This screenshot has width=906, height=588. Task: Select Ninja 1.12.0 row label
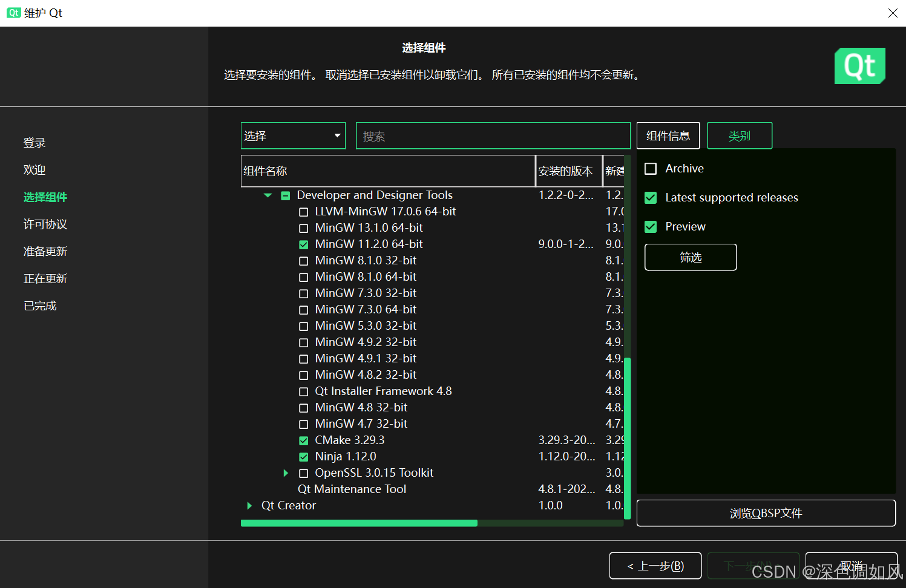tap(346, 457)
